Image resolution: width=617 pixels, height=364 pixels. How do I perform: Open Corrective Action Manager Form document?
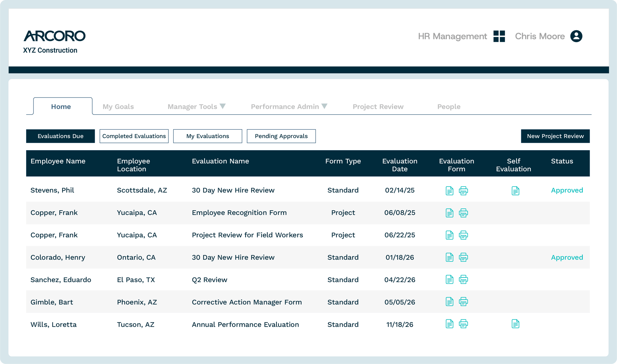tap(449, 302)
